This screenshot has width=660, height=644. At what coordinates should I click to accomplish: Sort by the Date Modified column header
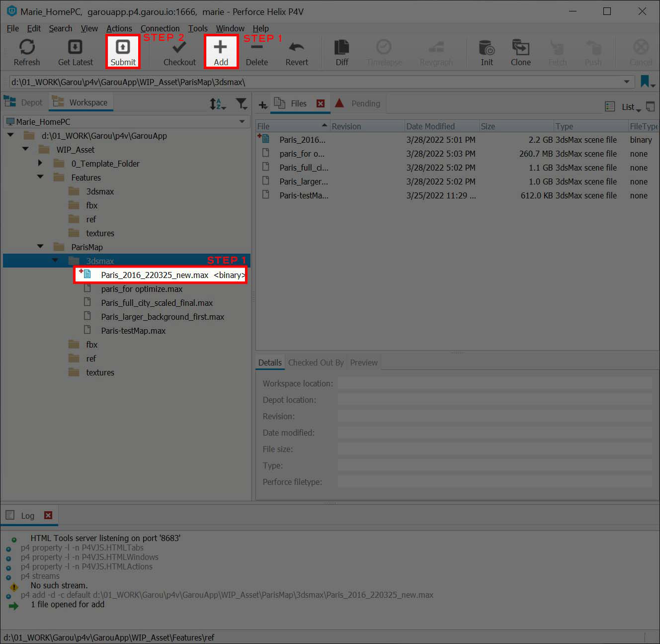(441, 126)
